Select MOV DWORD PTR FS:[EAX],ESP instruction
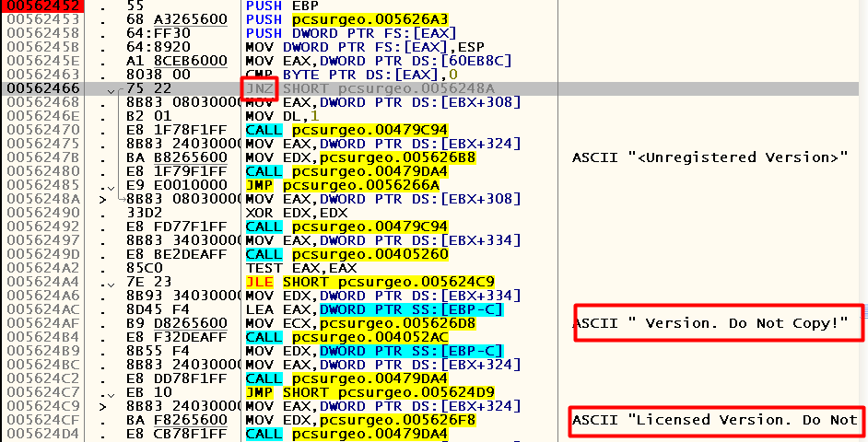The width and height of the screenshot is (868, 442). click(366, 47)
